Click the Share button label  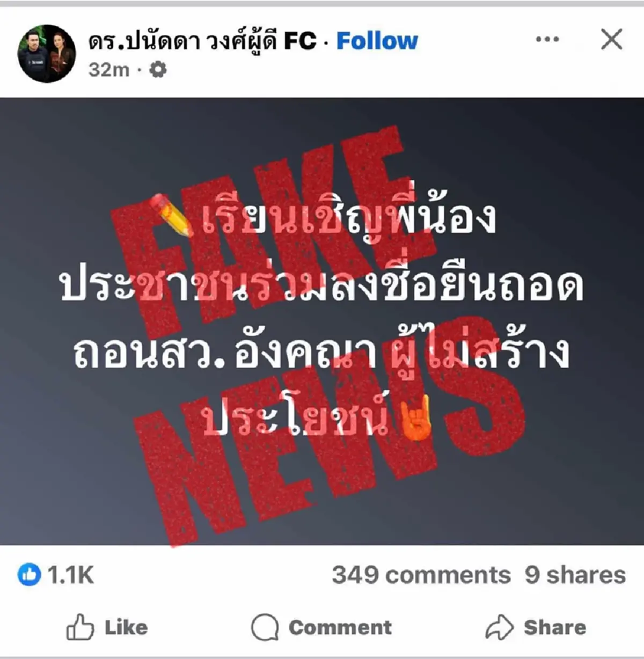(x=555, y=627)
